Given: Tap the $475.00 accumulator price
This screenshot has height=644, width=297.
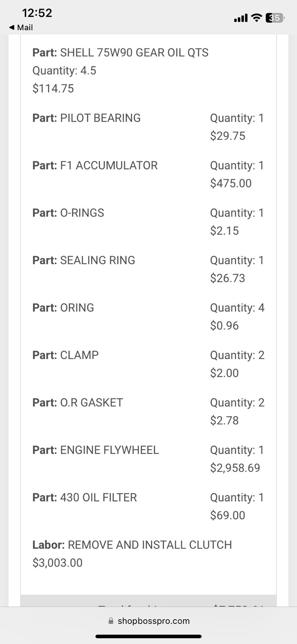Looking at the screenshot, I should pos(231,183).
